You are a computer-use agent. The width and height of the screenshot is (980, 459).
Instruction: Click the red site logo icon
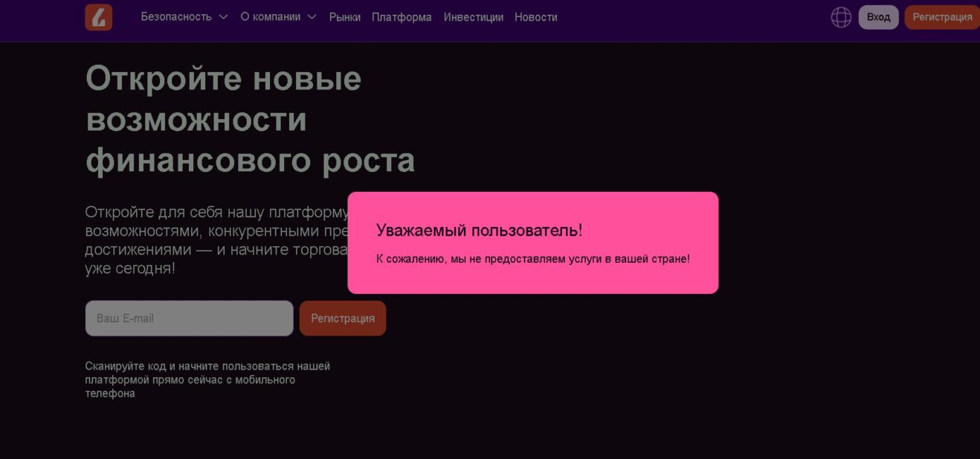(99, 17)
